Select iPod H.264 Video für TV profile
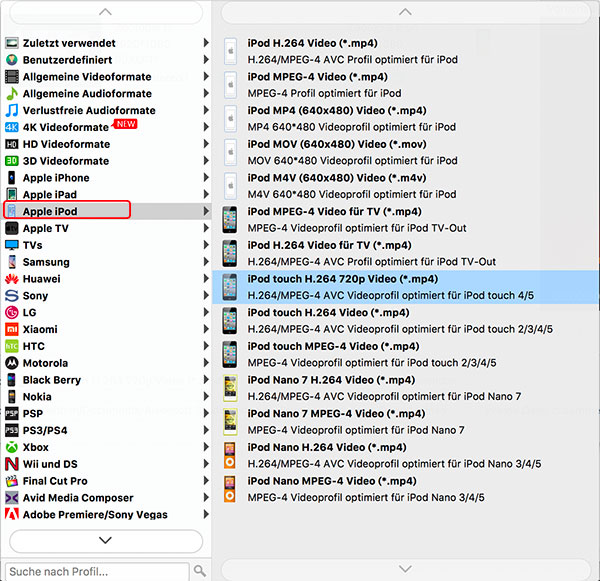The height and width of the screenshot is (581, 600). [x=406, y=253]
